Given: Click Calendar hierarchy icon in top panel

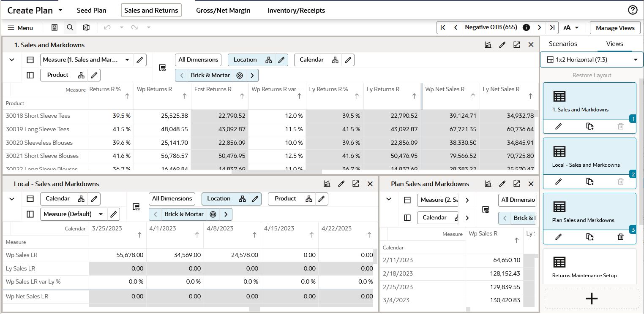Looking at the screenshot, I should [x=335, y=60].
